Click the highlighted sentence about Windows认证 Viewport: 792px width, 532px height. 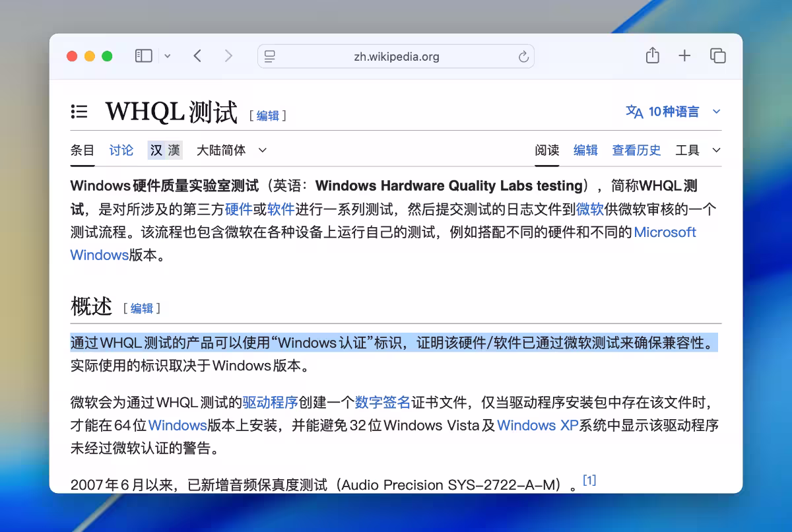tap(394, 343)
